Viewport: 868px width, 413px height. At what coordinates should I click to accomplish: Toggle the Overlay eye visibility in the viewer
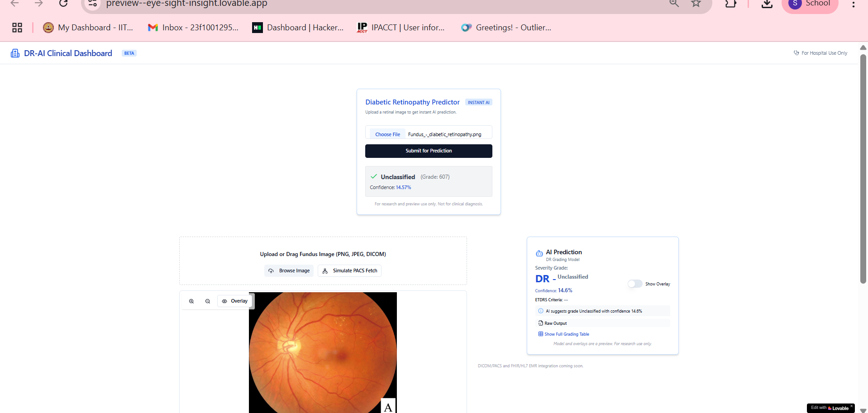pos(224,301)
